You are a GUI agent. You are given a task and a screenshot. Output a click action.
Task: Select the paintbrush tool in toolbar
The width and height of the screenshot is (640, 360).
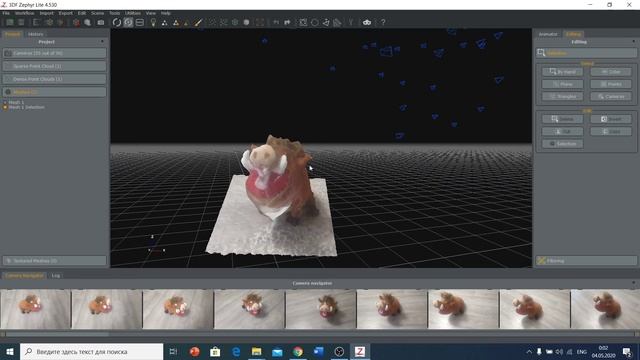point(198,22)
